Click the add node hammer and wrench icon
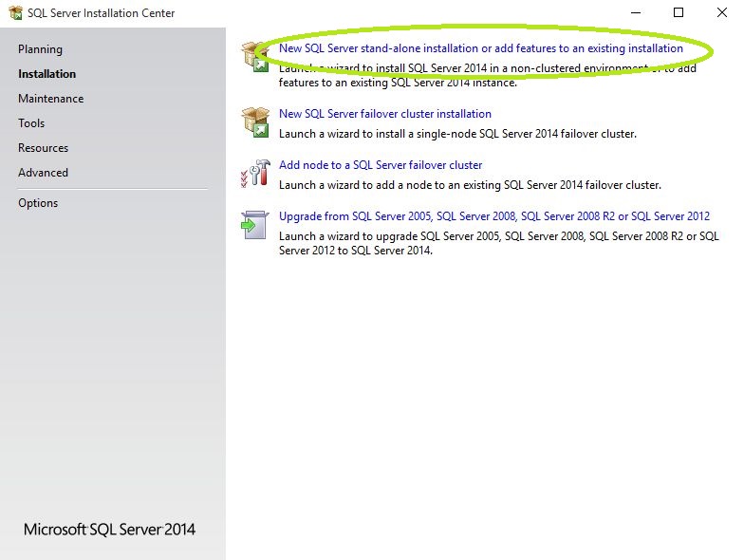744x560 pixels. coord(255,173)
